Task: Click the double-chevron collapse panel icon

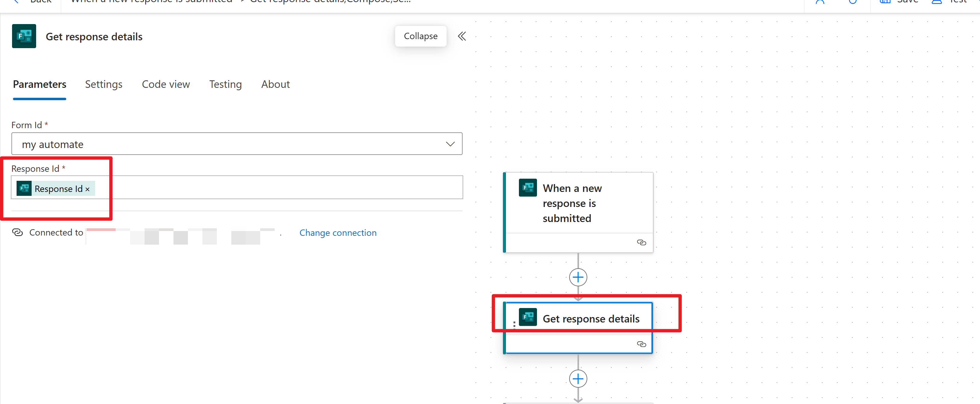Action: click(461, 36)
